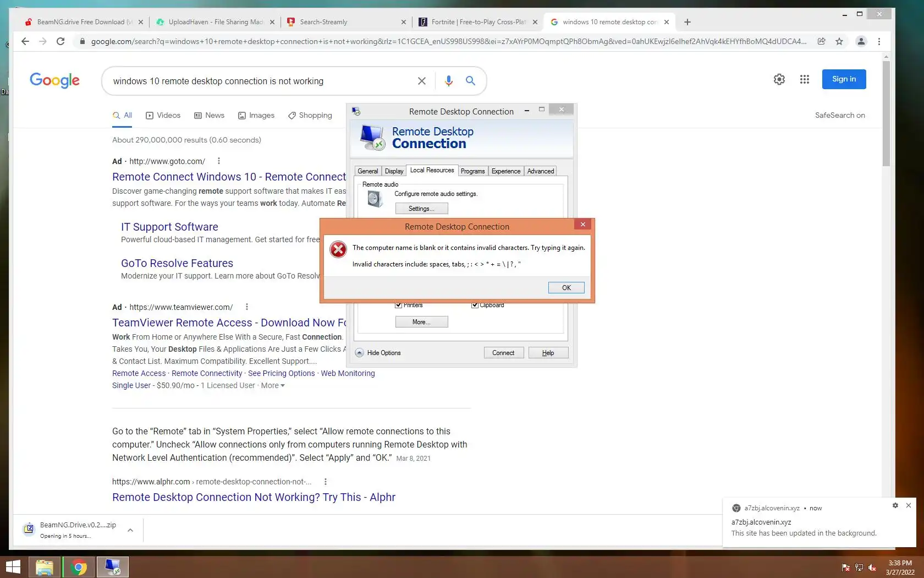
Task: Close the Fortnite tab
Action: tap(535, 22)
